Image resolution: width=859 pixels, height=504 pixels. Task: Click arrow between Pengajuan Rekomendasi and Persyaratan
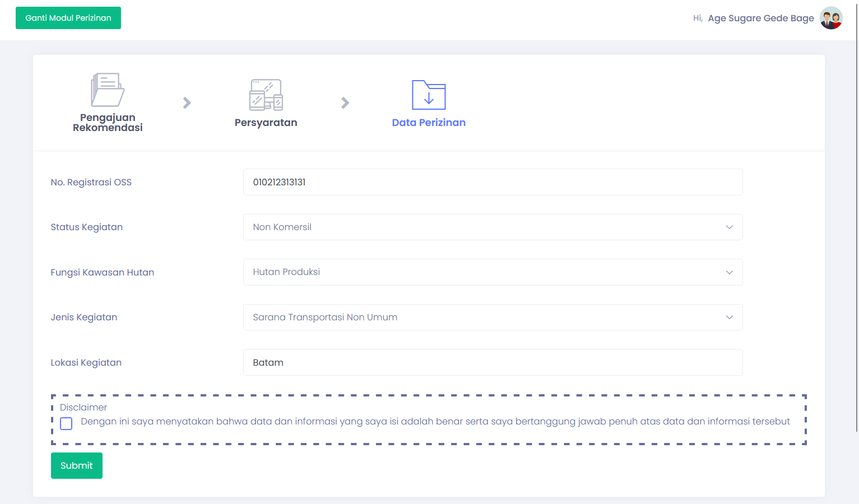click(187, 103)
